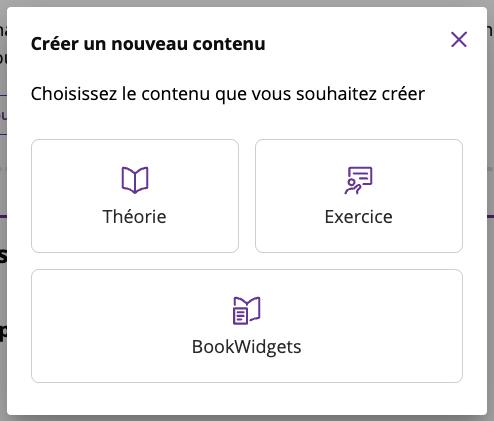The height and width of the screenshot is (421, 494).
Task: Click the BookWidgets text label
Action: click(247, 347)
